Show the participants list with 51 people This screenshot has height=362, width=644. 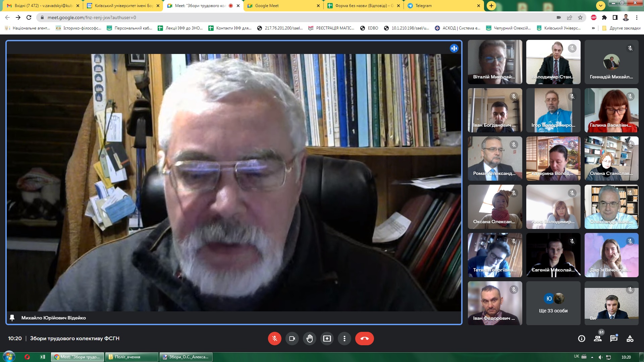coord(598,339)
